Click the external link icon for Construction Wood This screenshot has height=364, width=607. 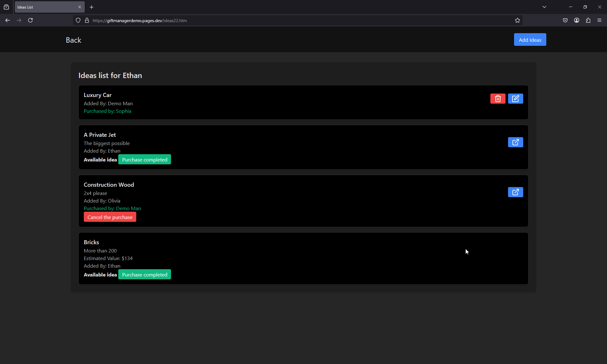tap(516, 192)
